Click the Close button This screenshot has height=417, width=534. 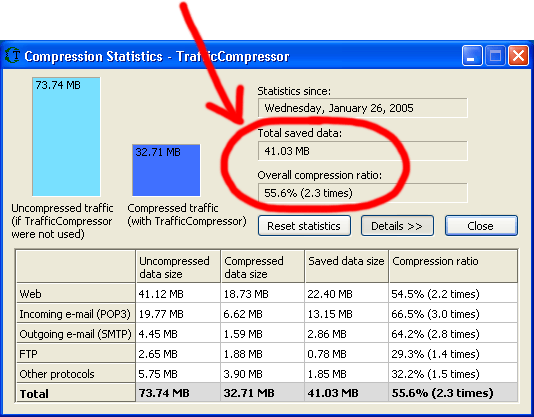coord(481,226)
